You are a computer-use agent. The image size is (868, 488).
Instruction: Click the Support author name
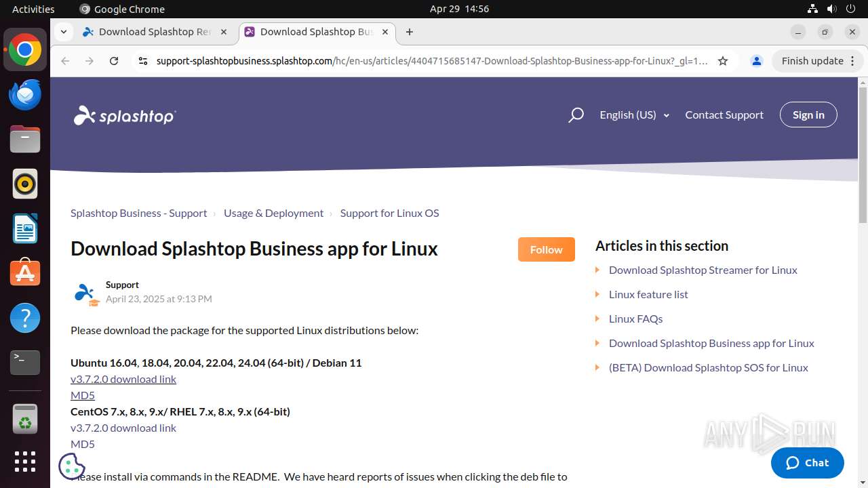point(122,285)
